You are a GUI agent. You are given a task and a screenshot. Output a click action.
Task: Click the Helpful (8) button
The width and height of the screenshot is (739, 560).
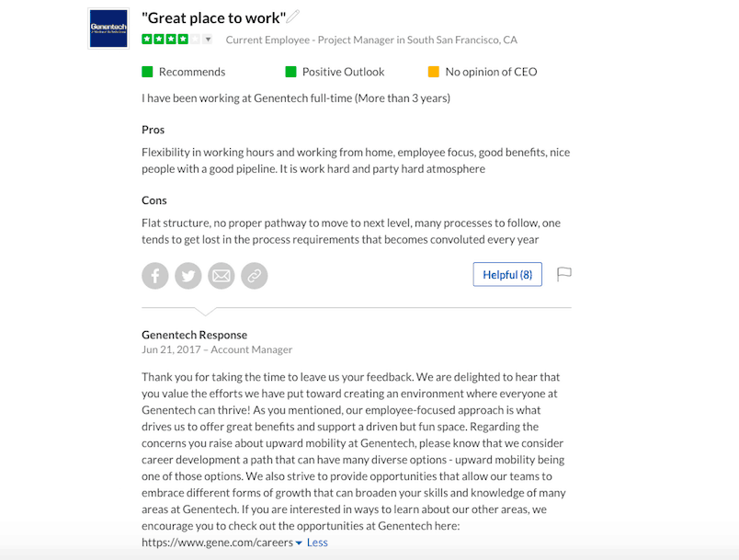pyautogui.click(x=507, y=273)
